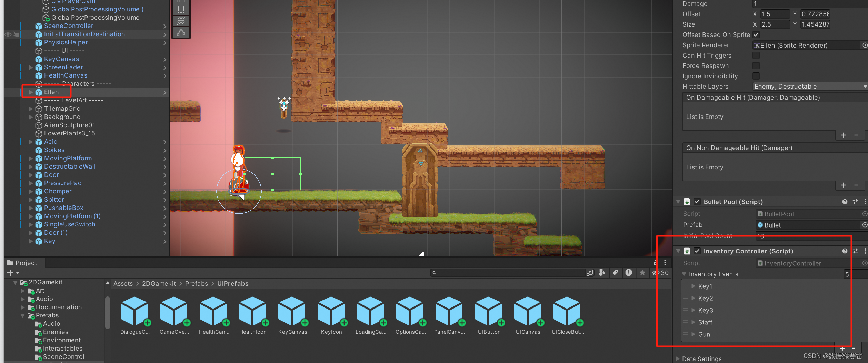The height and width of the screenshot is (363, 868).
Task: Expand Ellen in hierarchy
Action: coord(31,92)
